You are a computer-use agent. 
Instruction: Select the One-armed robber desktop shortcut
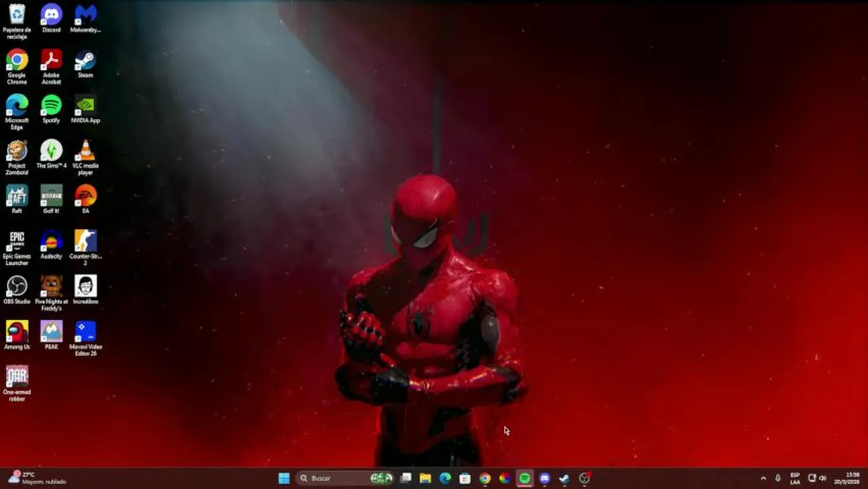pyautogui.click(x=17, y=384)
